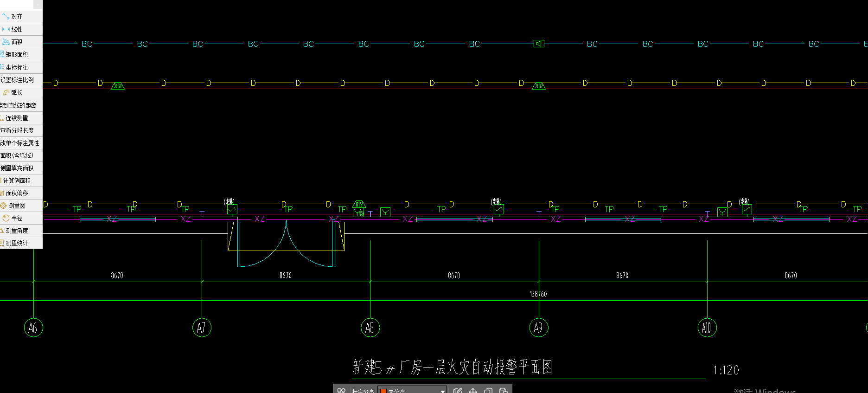Click the green module box right of A10
The image size is (868, 393).
click(x=747, y=209)
